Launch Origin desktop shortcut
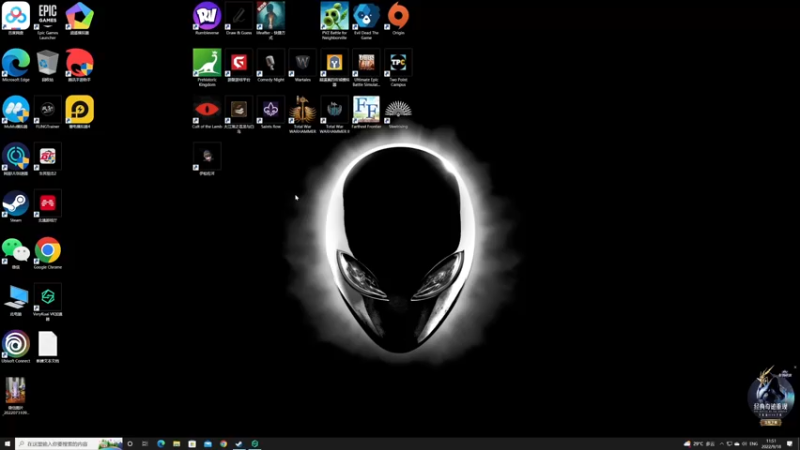 [398, 18]
